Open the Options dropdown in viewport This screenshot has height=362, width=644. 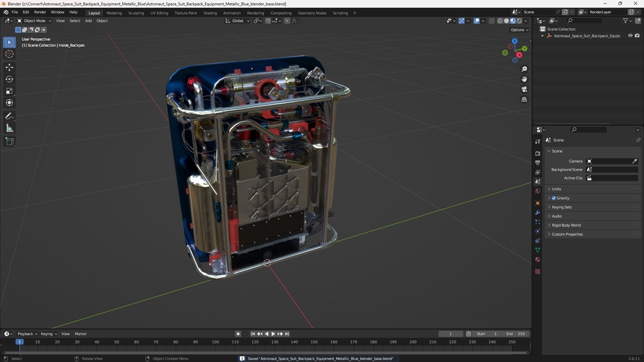pos(519,30)
